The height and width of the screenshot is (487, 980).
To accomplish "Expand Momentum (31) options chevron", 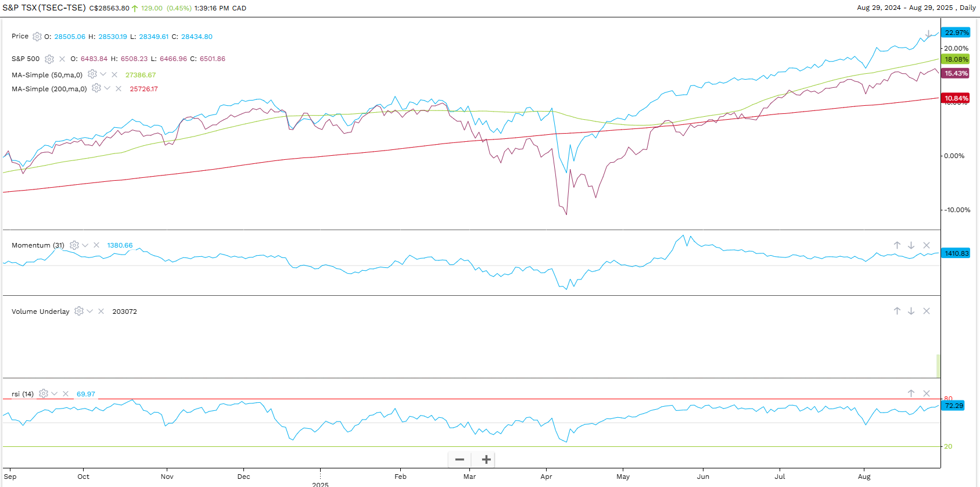I will (85, 245).
